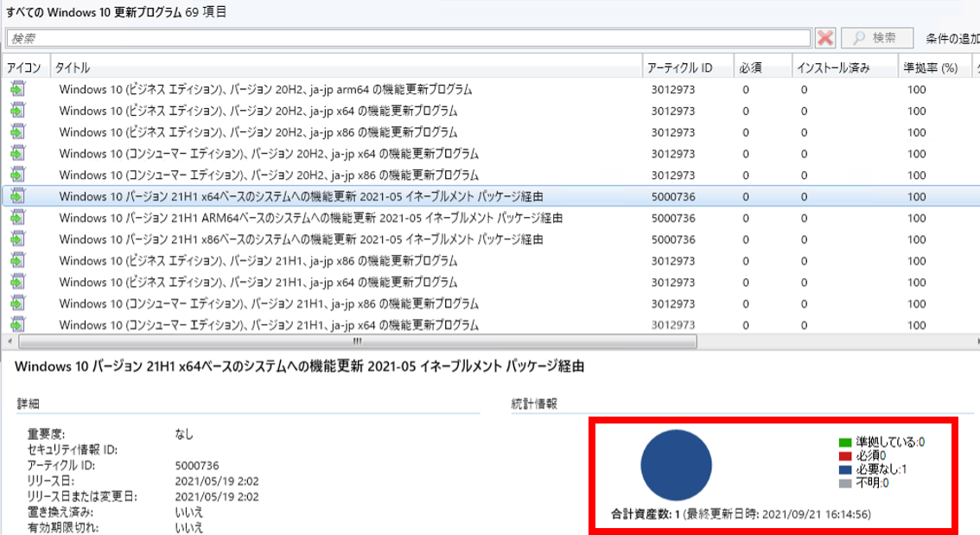Click update icon for business edition 20H2 x86 row
The image size is (980, 535).
click(17, 132)
